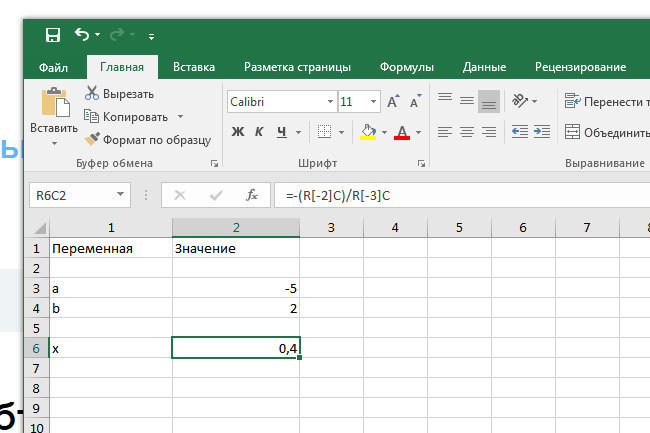
Task: Open the font color dropdown arrow
Action: pos(419,133)
